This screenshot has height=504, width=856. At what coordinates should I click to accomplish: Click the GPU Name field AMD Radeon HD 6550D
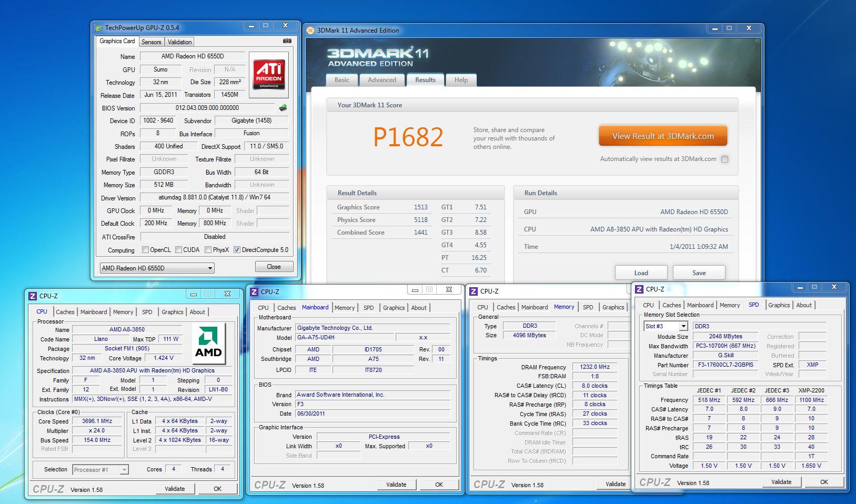click(x=193, y=56)
